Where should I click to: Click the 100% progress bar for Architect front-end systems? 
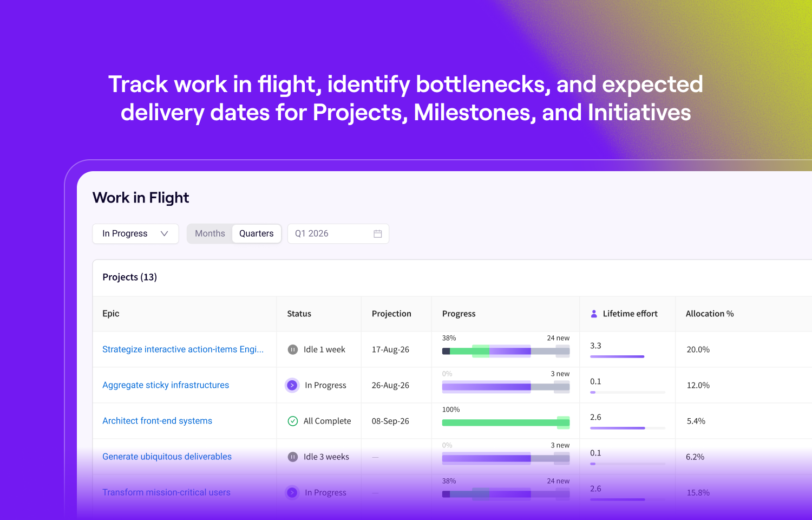(x=506, y=422)
